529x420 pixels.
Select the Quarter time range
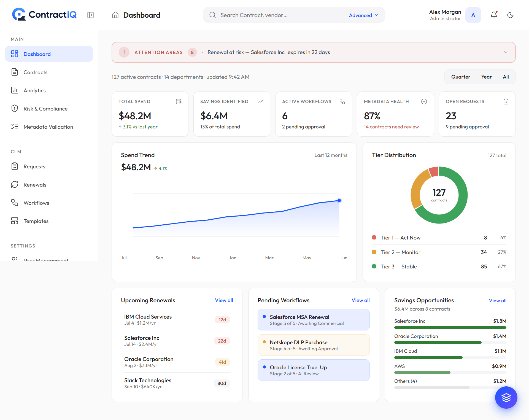point(460,77)
